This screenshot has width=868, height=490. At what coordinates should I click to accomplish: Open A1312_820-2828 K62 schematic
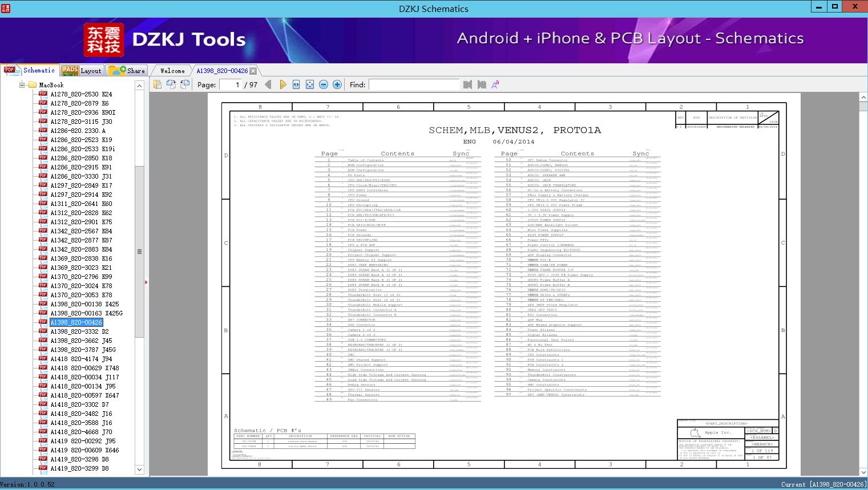[x=81, y=213]
